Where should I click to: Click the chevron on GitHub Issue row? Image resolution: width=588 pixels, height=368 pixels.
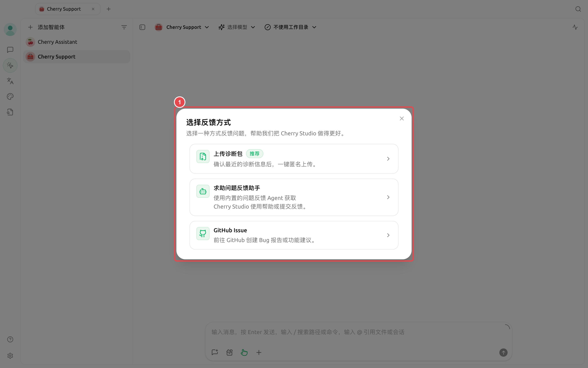pyautogui.click(x=388, y=235)
